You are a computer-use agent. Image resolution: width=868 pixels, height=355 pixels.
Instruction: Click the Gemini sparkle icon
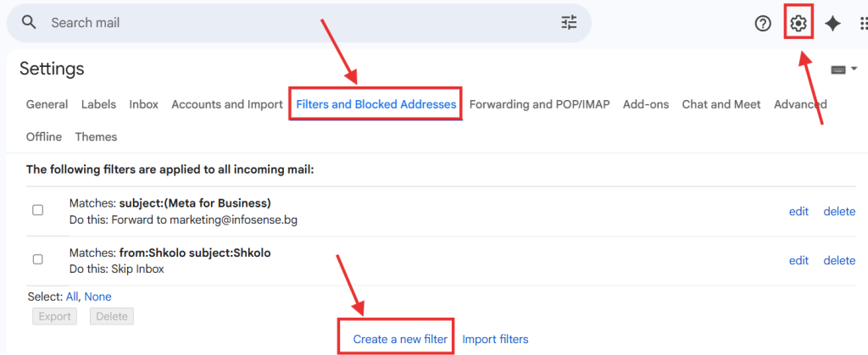coord(833,24)
